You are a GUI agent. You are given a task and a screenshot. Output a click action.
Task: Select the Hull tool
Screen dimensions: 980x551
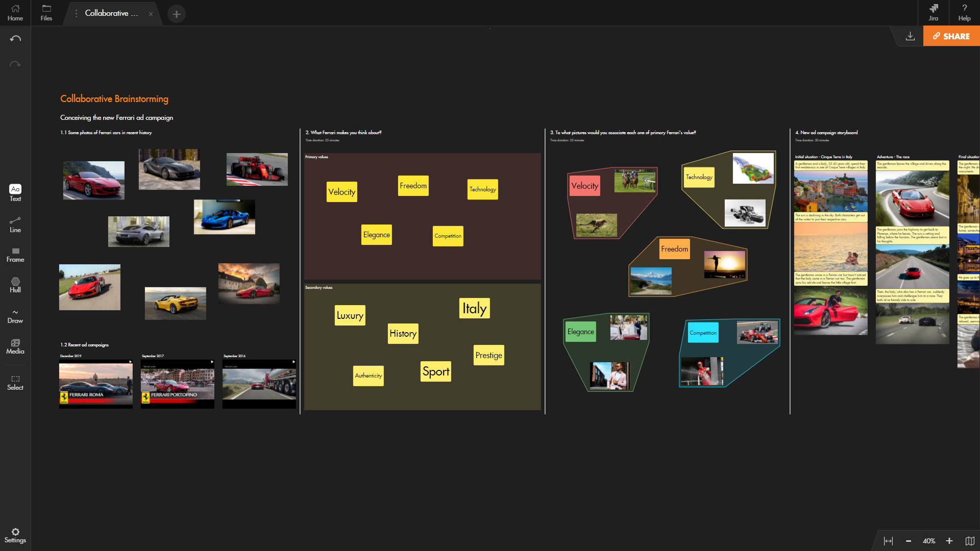pyautogui.click(x=15, y=285)
